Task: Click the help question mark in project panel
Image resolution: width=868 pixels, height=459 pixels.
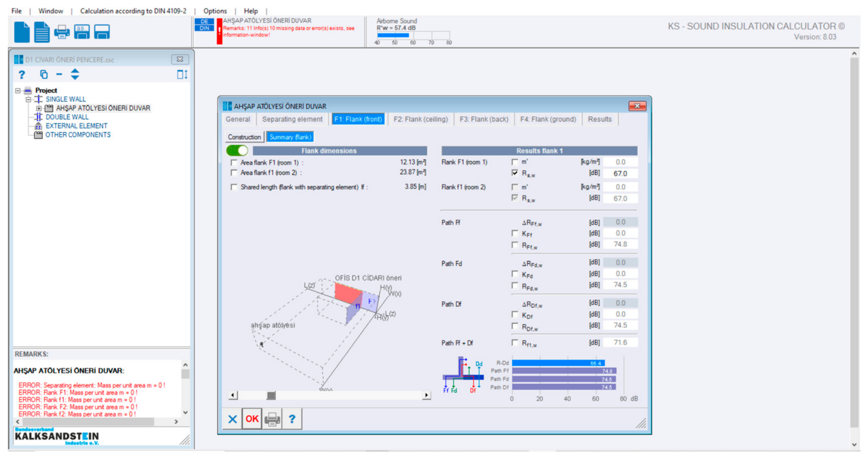Action: [22, 74]
